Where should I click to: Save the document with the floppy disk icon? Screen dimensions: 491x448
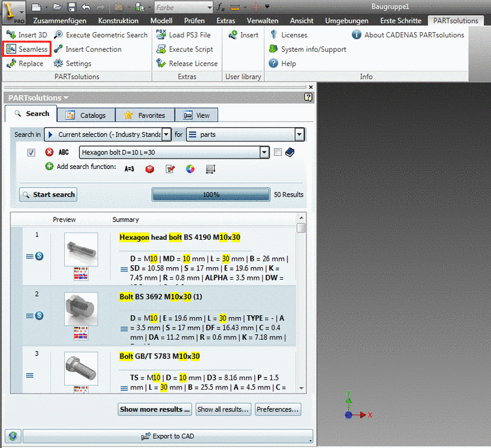[72, 7]
